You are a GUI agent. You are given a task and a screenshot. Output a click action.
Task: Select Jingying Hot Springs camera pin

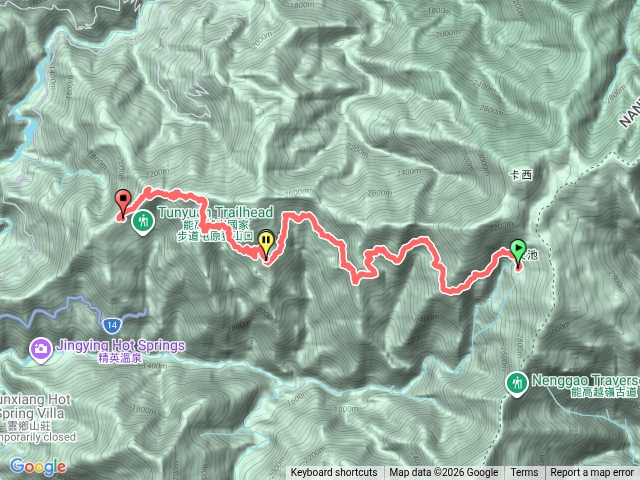(x=40, y=349)
